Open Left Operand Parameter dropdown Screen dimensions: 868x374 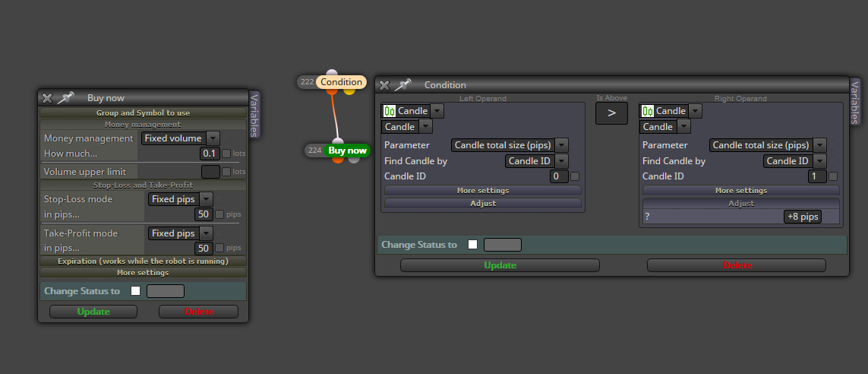coord(510,145)
